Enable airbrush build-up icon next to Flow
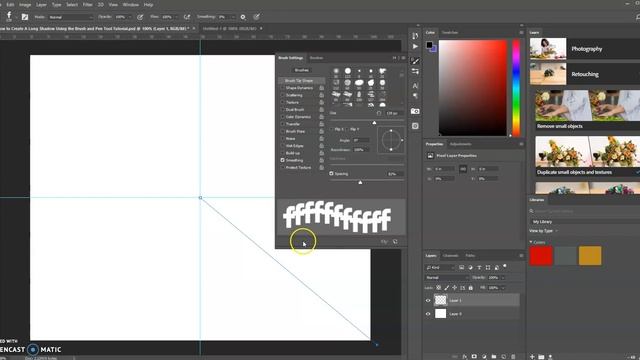 point(187,17)
